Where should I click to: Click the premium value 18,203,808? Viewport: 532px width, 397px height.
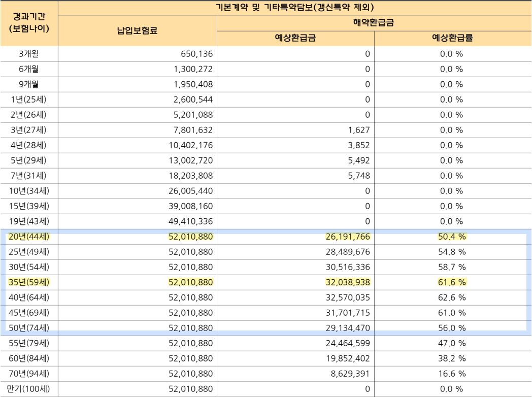(191, 176)
